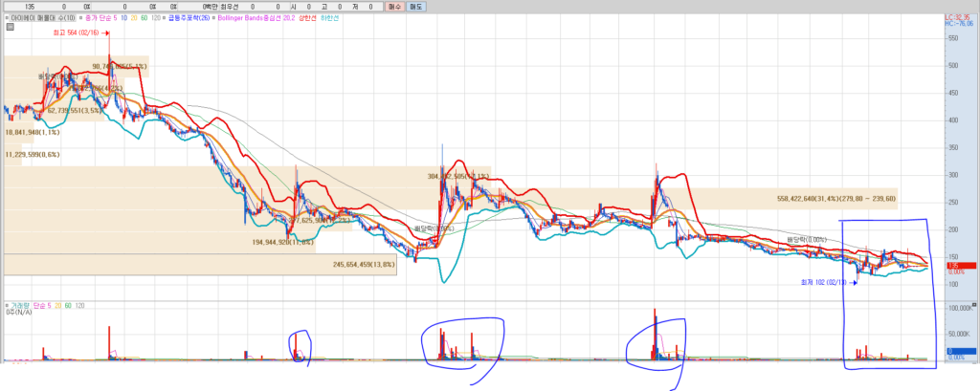The image size is (980, 391).
Task: Click the 245,654,459(13,8%) volume profile label
Action: [x=365, y=264]
